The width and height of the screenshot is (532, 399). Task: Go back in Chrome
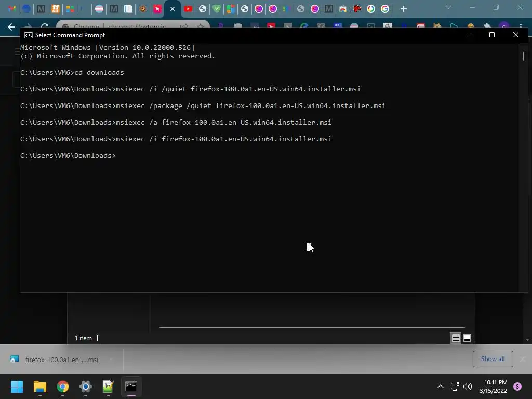tap(11, 27)
